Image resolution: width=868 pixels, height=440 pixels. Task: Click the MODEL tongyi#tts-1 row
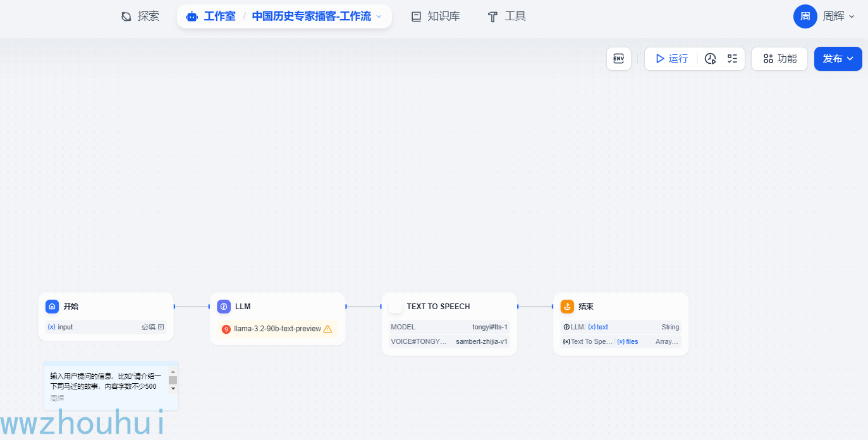[449, 327]
